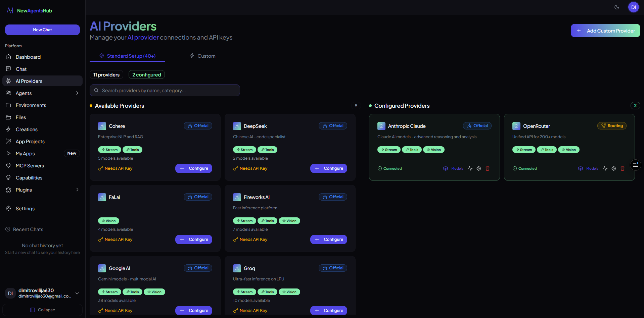Click the Fireworks AI logo icon
The image size is (644, 318).
(x=237, y=197)
